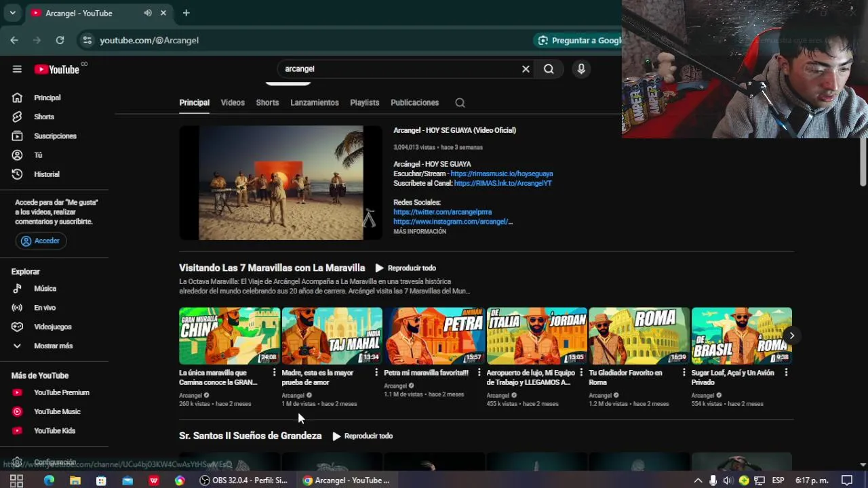Switch to the Lanzamientos tab
The image size is (868, 488).
pyautogui.click(x=315, y=103)
